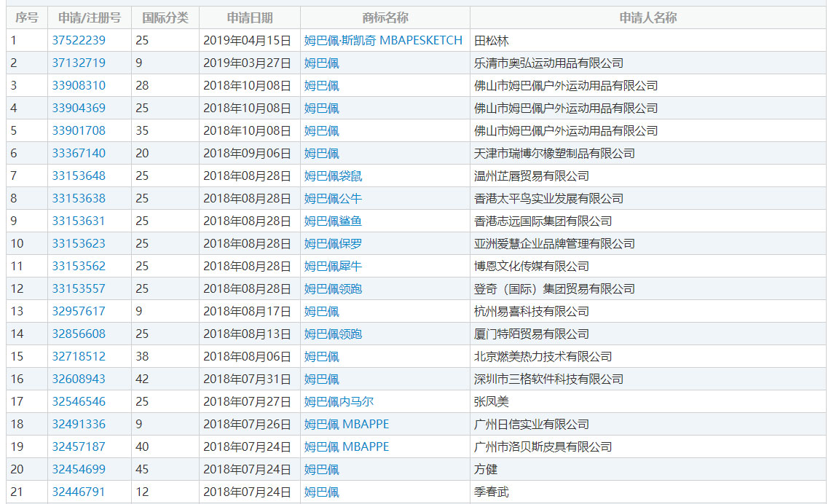Open trademark 姆巴佩鲨鱼
This screenshot has height=504, width=831.
(x=333, y=221)
